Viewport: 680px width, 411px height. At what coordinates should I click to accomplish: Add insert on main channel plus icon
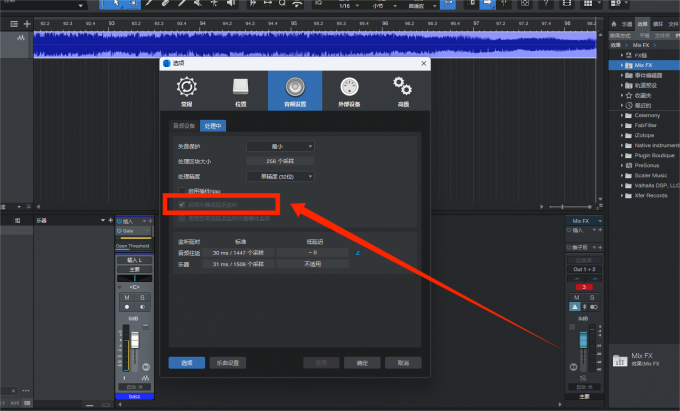click(x=600, y=230)
